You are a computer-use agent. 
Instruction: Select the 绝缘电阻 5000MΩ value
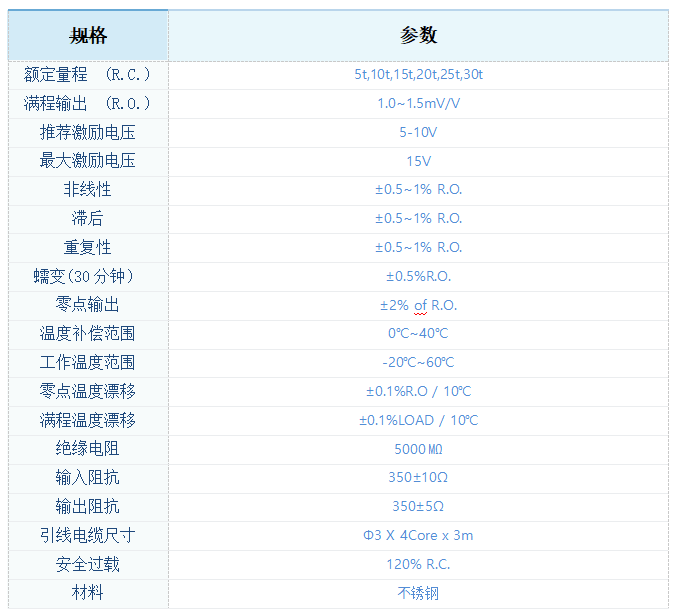tap(418, 449)
